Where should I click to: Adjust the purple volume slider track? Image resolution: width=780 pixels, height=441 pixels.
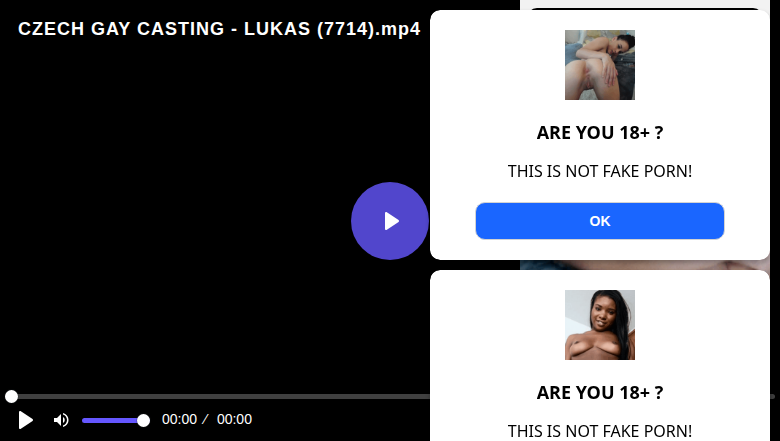[x=112, y=421]
